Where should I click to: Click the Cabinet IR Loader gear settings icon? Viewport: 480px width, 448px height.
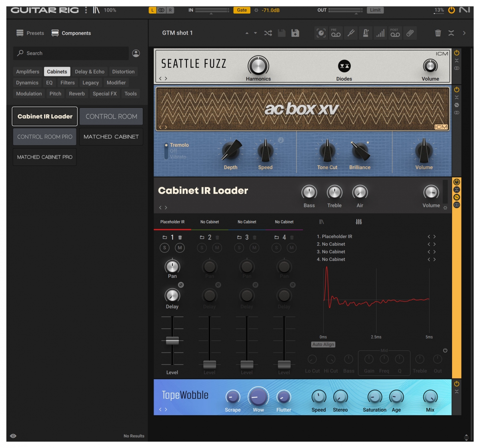[445, 208]
